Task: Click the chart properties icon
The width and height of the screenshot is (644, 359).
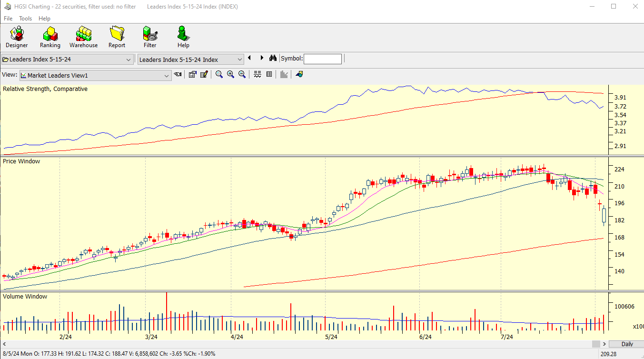Action: pyautogui.click(x=192, y=74)
